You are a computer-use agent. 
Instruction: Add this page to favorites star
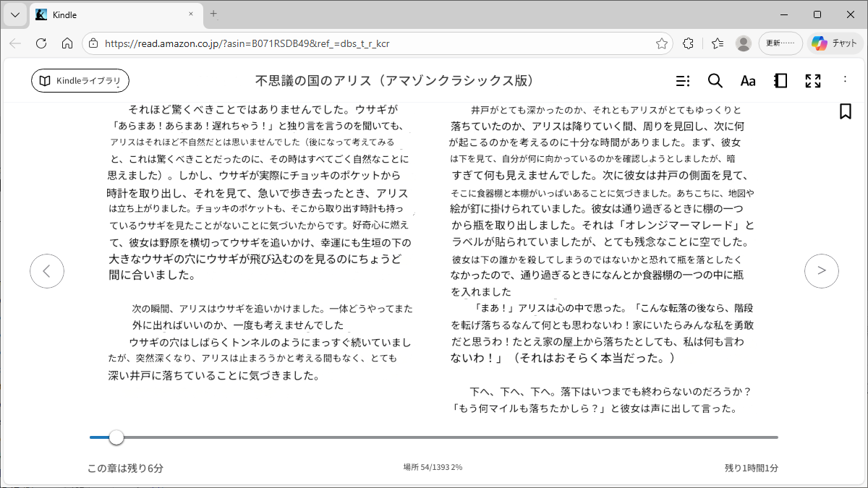[661, 43]
